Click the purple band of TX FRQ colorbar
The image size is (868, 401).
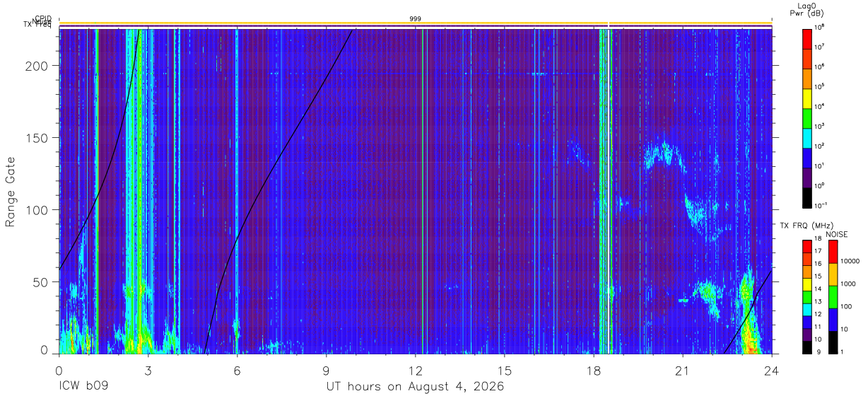click(807, 335)
